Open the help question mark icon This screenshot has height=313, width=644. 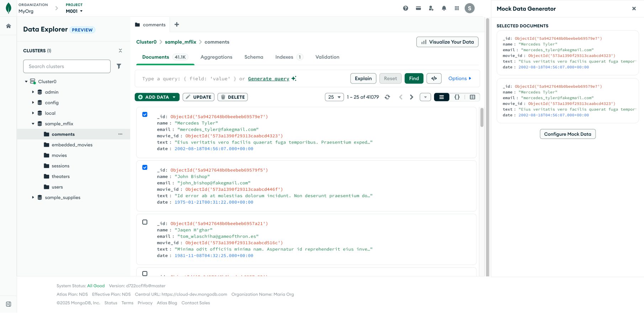click(406, 8)
